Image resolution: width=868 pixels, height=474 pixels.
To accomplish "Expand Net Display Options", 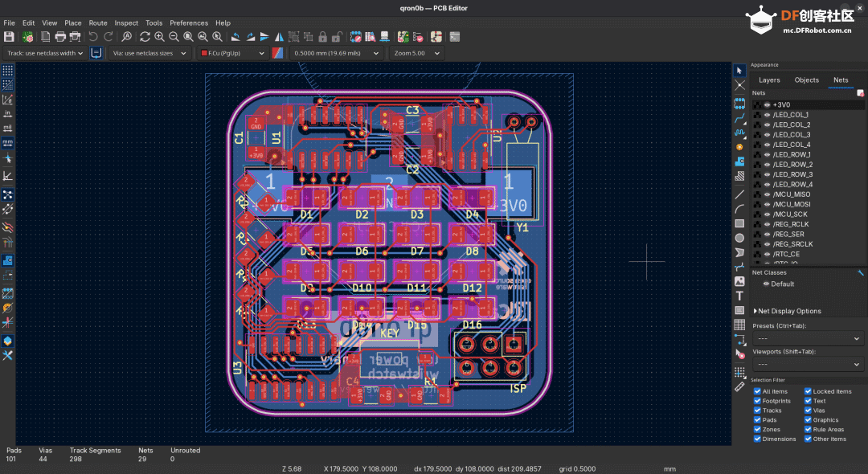I will click(x=788, y=311).
